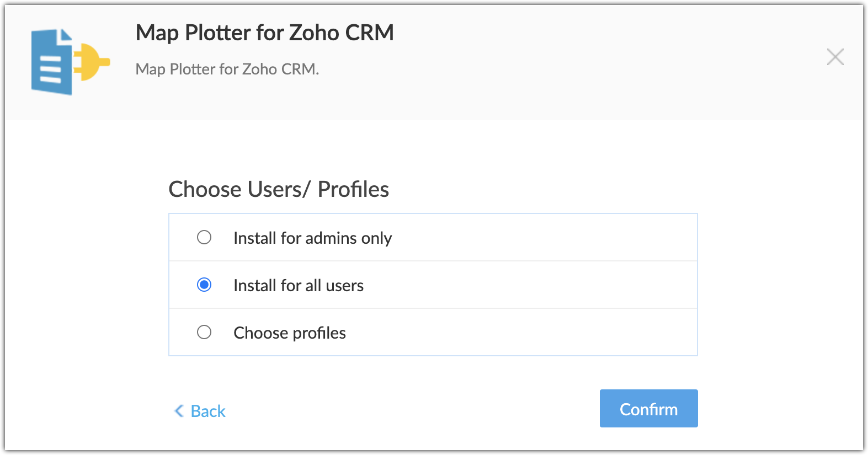Click the blue document part of the logo
The width and height of the screenshot is (868, 455).
click(52, 62)
